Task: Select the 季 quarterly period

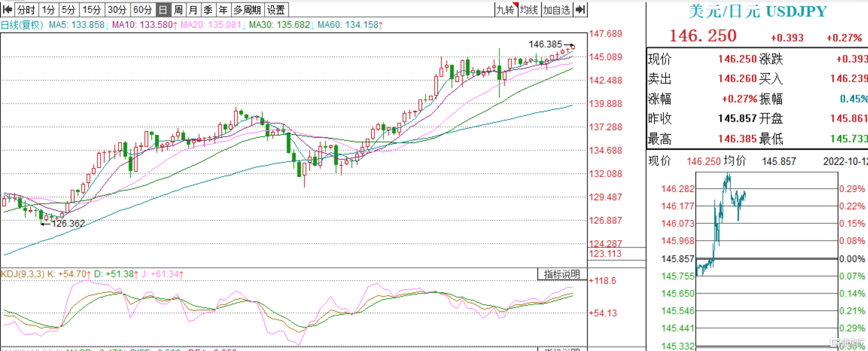Action: pyautogui.click(x=208, y=10)
